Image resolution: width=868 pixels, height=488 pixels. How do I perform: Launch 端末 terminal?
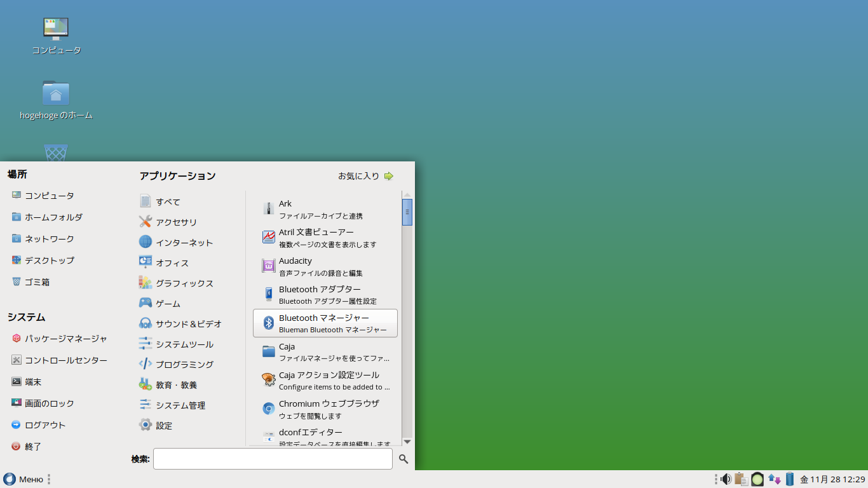point(26,382)
